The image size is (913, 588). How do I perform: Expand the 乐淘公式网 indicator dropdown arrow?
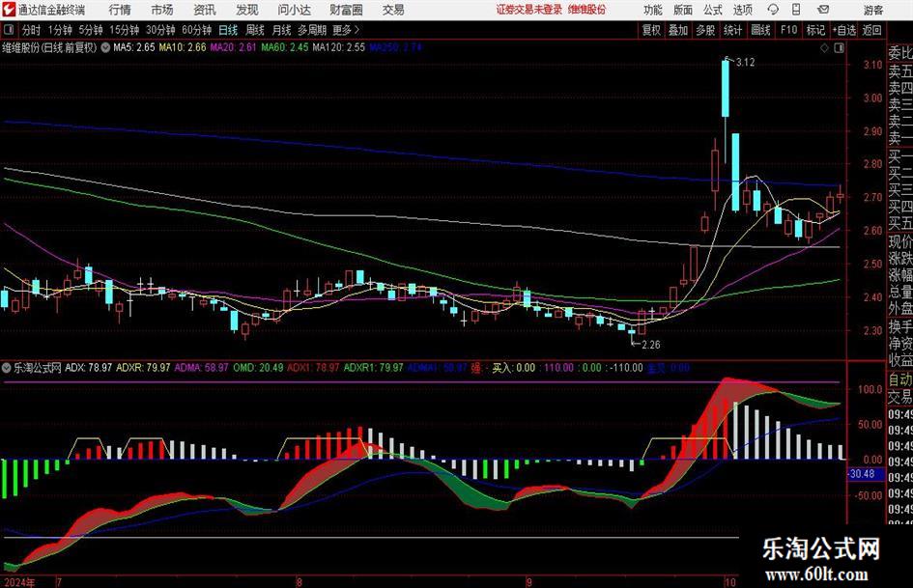point(7,368)
